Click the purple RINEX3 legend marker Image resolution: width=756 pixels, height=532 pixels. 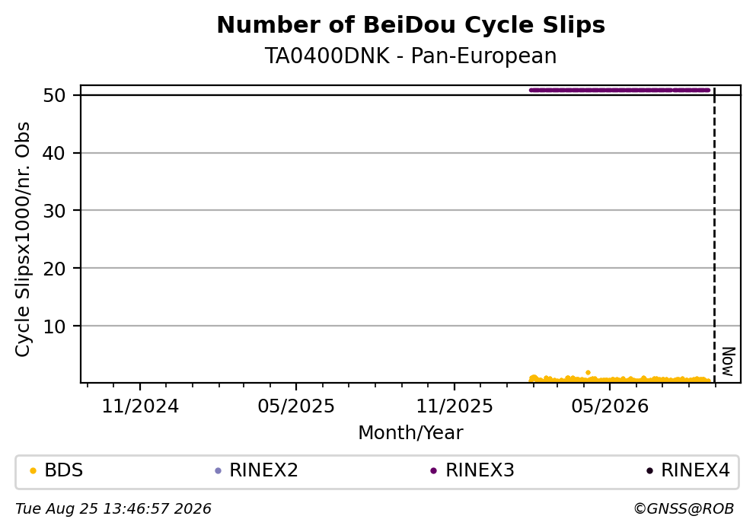433,471
